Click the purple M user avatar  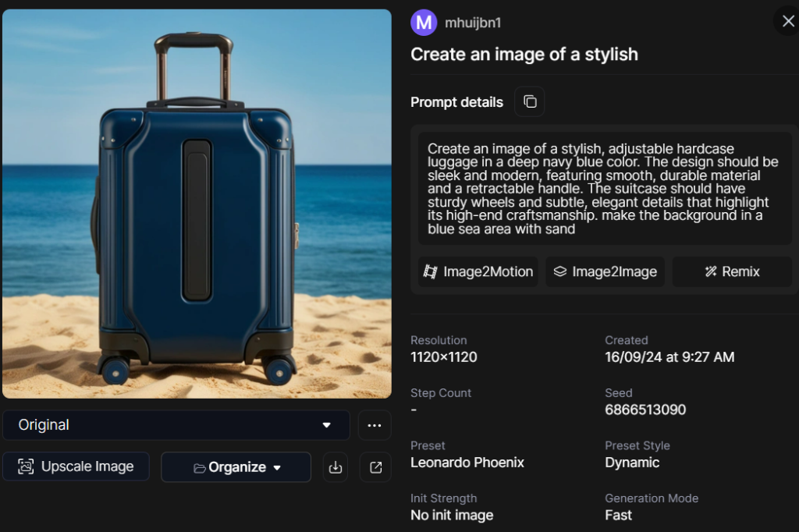(424, 23)
